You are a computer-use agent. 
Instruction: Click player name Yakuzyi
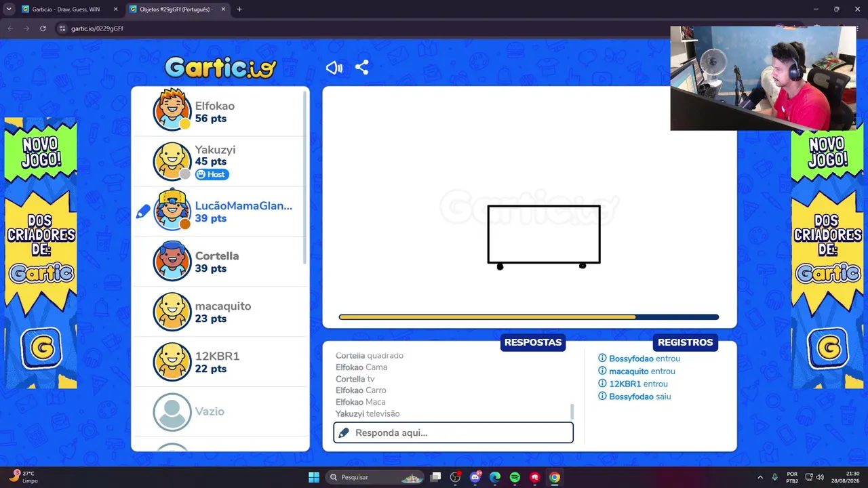(x=216, y=150)
